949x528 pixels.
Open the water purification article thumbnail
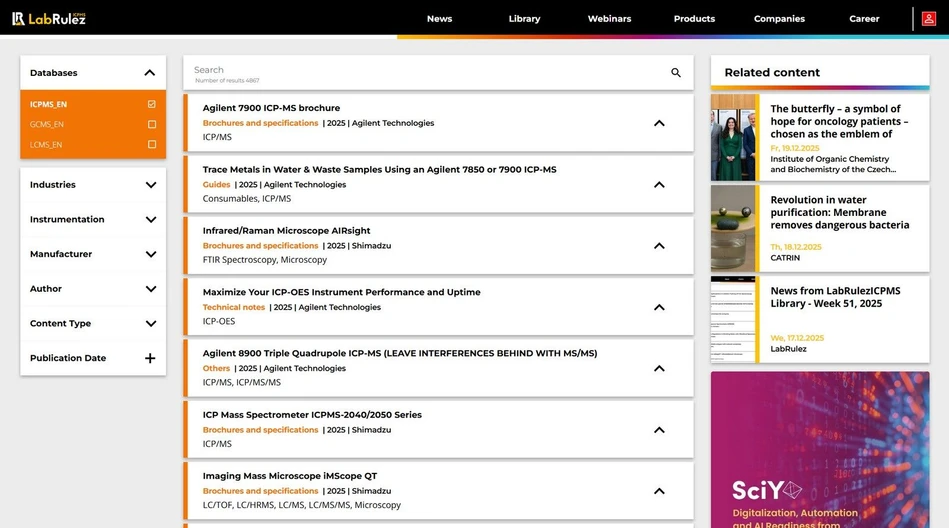pyautogui.click(x=734, y=228)
